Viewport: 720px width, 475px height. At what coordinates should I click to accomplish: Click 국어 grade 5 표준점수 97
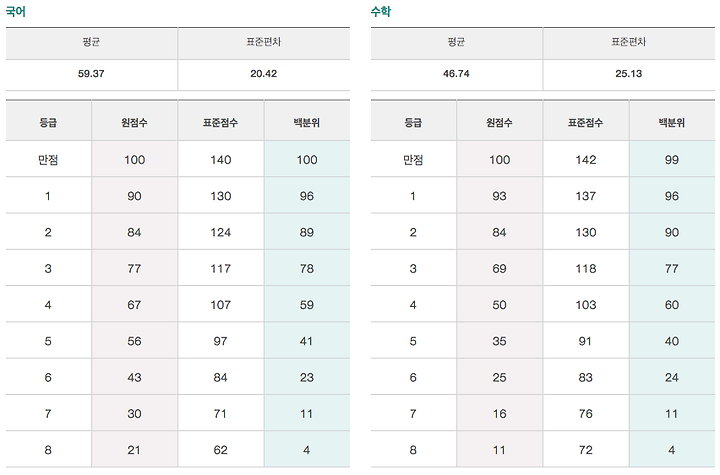tap(220, 341)
